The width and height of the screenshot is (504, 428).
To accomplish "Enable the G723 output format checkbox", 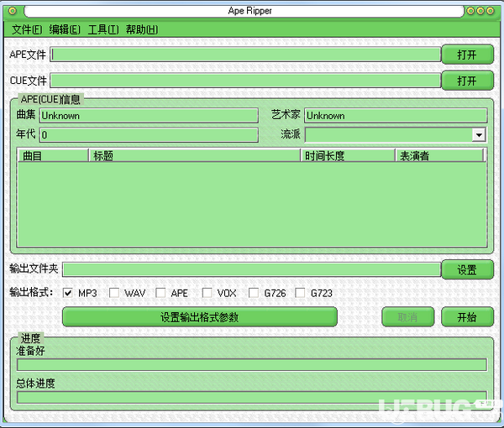I will tap(300, 293).
